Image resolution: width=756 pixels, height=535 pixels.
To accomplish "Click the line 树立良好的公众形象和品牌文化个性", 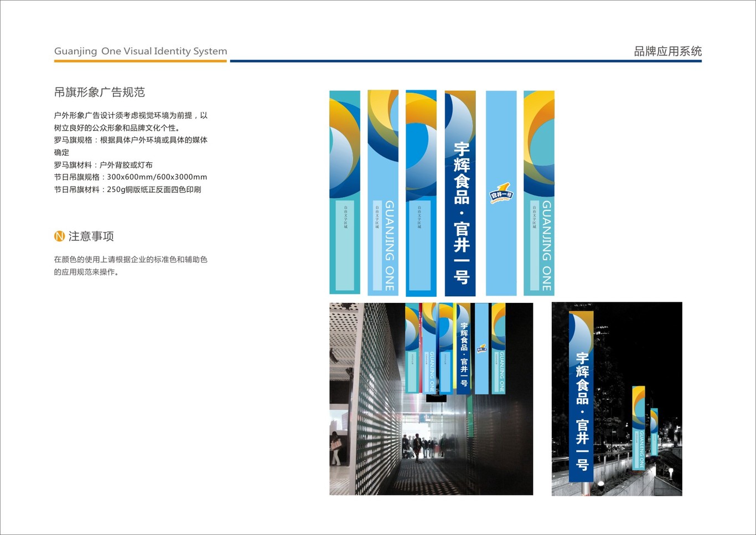I will 117,128.
